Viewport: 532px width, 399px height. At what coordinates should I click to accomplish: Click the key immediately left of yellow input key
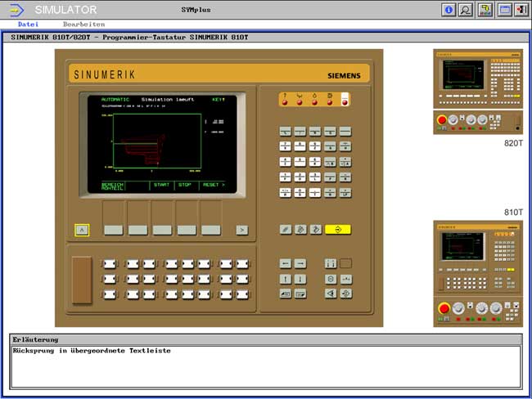[316, 230]
